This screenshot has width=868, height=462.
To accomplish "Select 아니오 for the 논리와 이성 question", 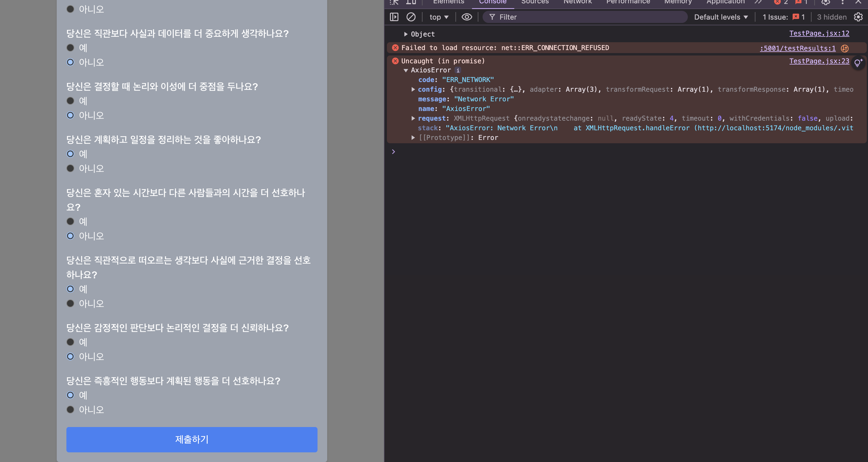I will tap(70, 115).
